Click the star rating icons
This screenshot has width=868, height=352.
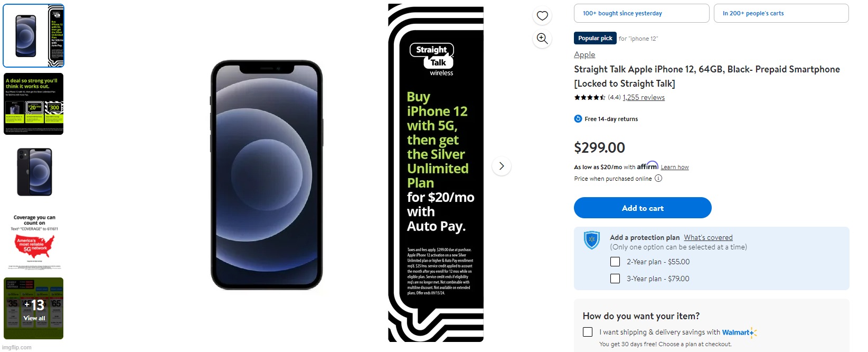click(x=590, y=97)
